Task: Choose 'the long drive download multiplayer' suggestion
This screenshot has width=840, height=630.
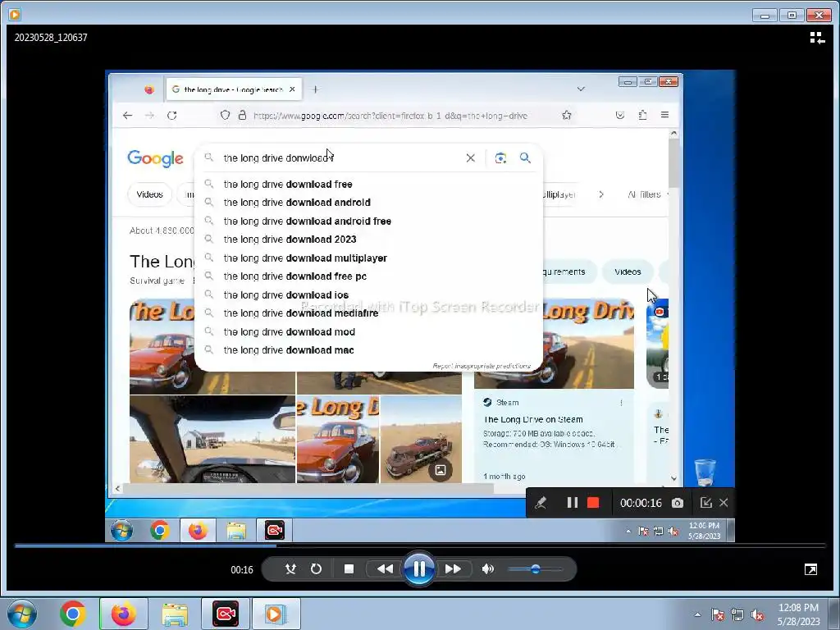Action: click(x=368, y=258)
